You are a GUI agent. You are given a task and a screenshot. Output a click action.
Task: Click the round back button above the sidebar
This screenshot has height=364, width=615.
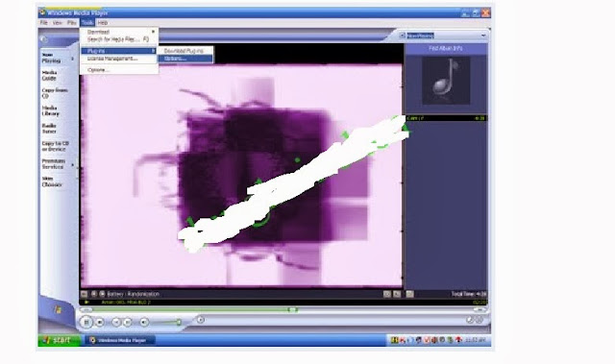point(44,39)
